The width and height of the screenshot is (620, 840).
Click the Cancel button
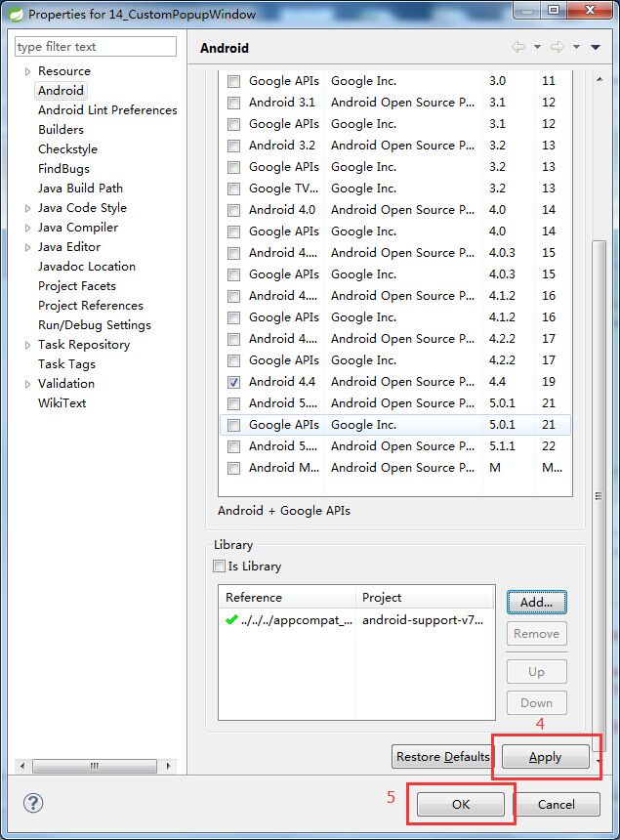coord(556,804)
